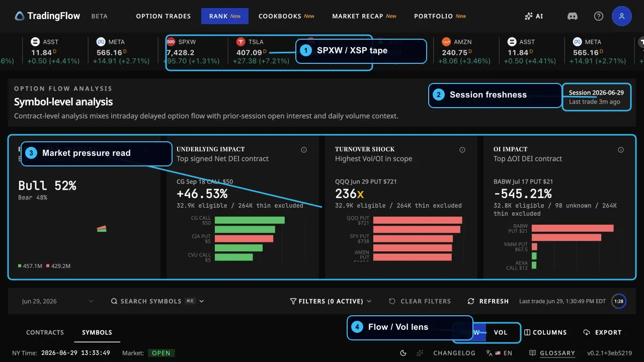This screenshot has width=644, height=362.
Task: Click the Market OPEN status badge
Action: pos(161,353)
